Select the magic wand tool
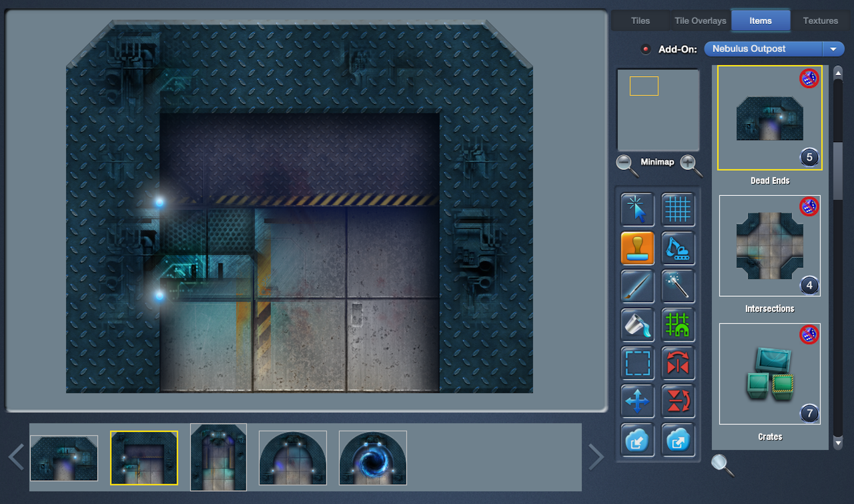The width and height of the screenshot is (854, 504). coord(678,287)
